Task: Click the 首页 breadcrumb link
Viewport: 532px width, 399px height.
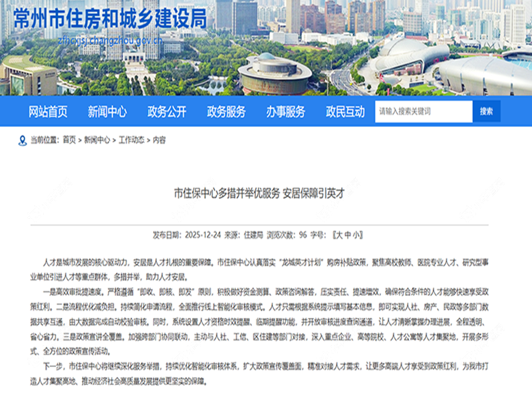Action: click(x=70, y=140)
